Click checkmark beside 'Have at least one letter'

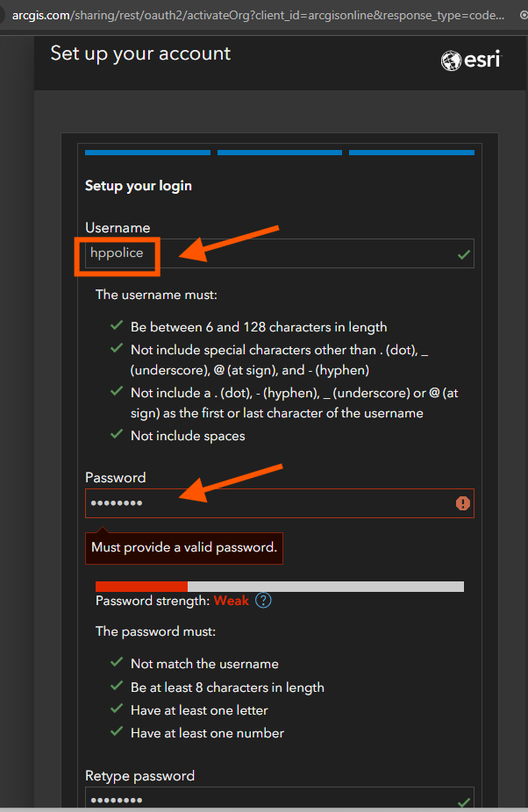click(117, 709)
